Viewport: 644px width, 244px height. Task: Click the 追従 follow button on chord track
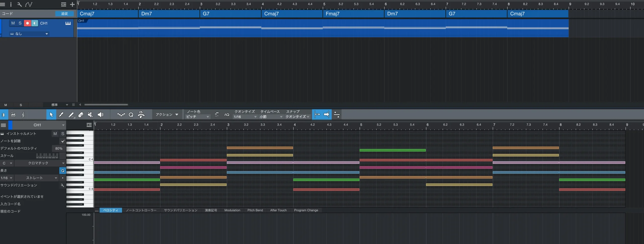[x=64, y=14]
